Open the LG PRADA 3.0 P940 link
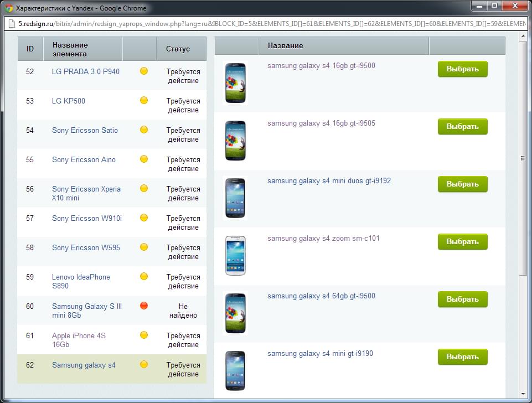Image resolution: width=532 pixels, height=403 pixels. click(x=85, y=71)
